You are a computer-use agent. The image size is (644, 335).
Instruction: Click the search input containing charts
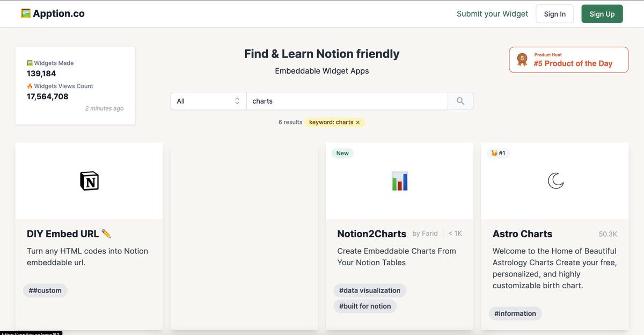(347, 100)
